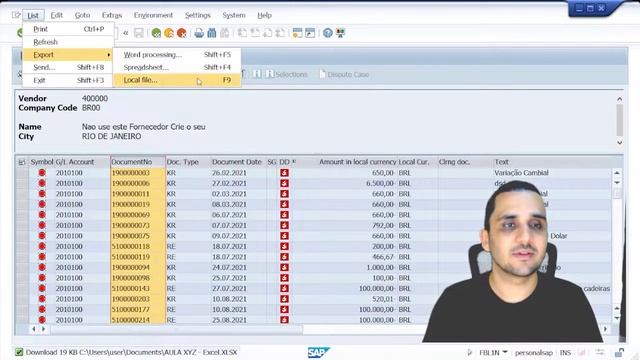Expand status bar with triangle arrow

[x=469, y=352]
